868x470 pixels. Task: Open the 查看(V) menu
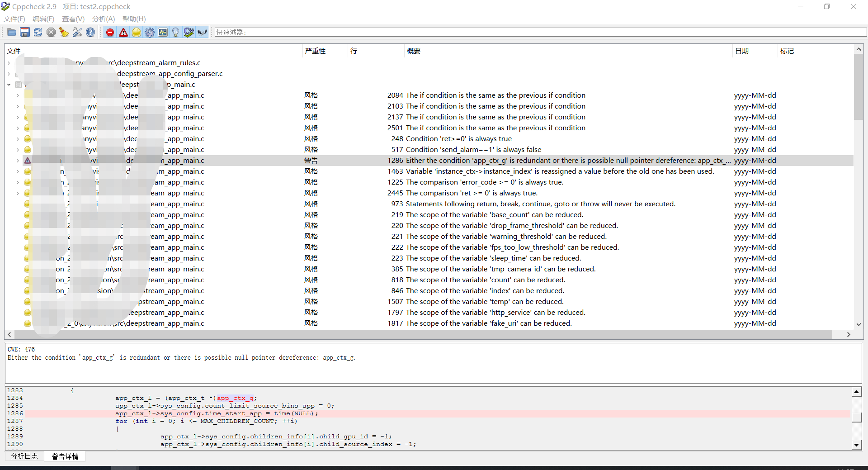73,19
